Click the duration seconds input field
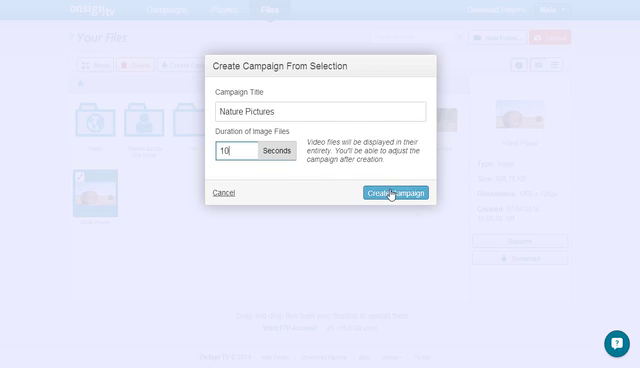This screenshot has width=640, height=368. tap(237, 151)
